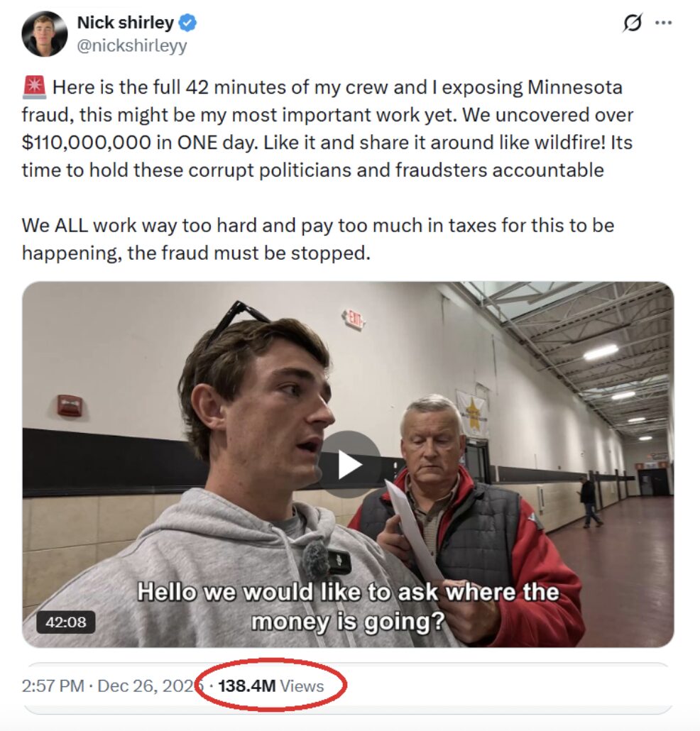Click the "Here is the full 42 minutes" paragraph
The height and width of the screenshot is (731, 700).
point(327,129)
